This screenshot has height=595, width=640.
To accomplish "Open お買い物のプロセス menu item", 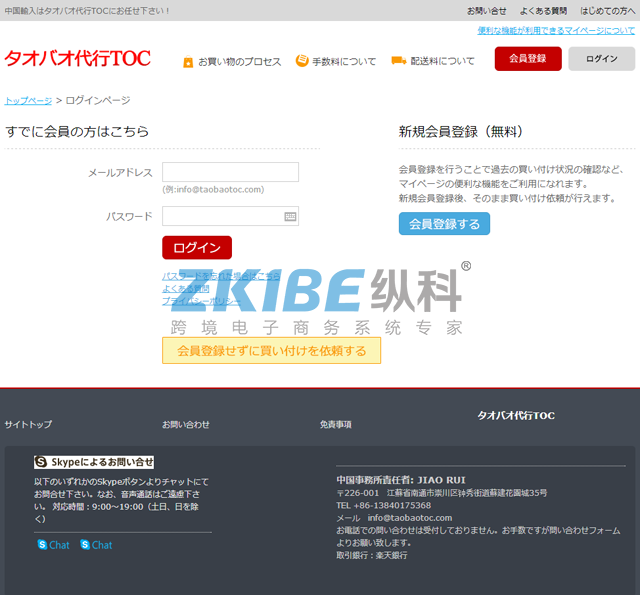I will 240,62.
